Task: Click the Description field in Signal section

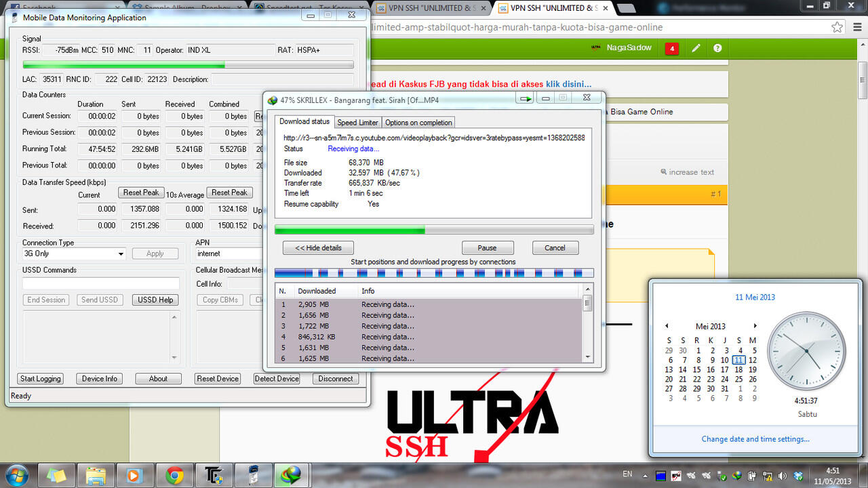Action: pos(282,79)
